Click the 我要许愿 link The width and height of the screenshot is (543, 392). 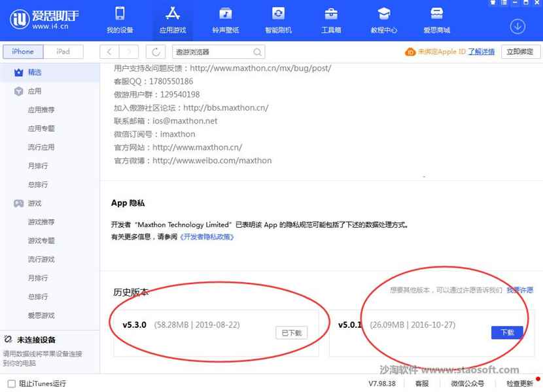pos(520,290)
